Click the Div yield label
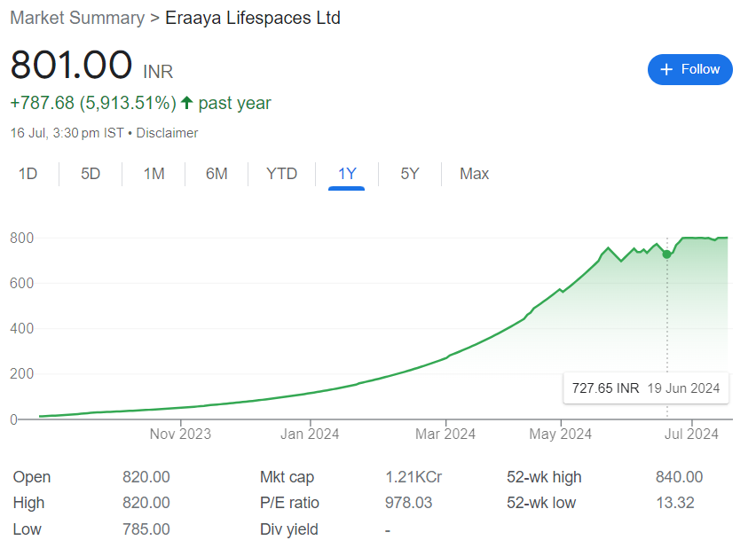The width and height of the screenshot is (756, 556). point(288,529)
